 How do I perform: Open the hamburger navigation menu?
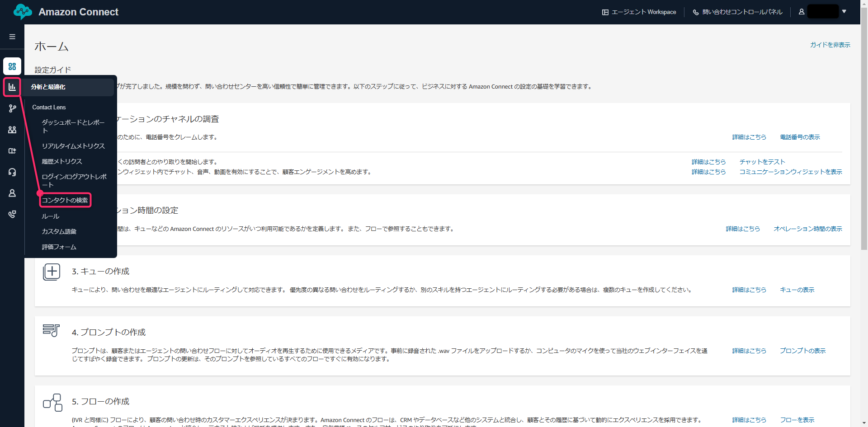coord(12,37)
